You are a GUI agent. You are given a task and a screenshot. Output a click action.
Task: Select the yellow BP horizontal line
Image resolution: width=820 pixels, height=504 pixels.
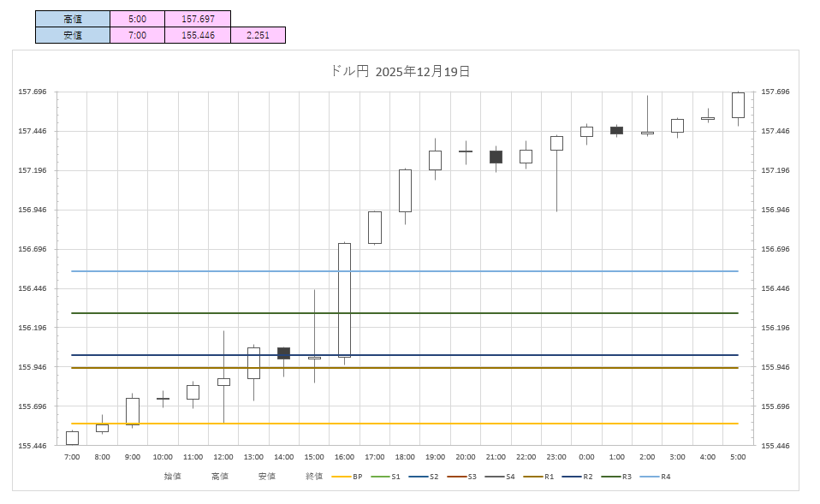428,424
